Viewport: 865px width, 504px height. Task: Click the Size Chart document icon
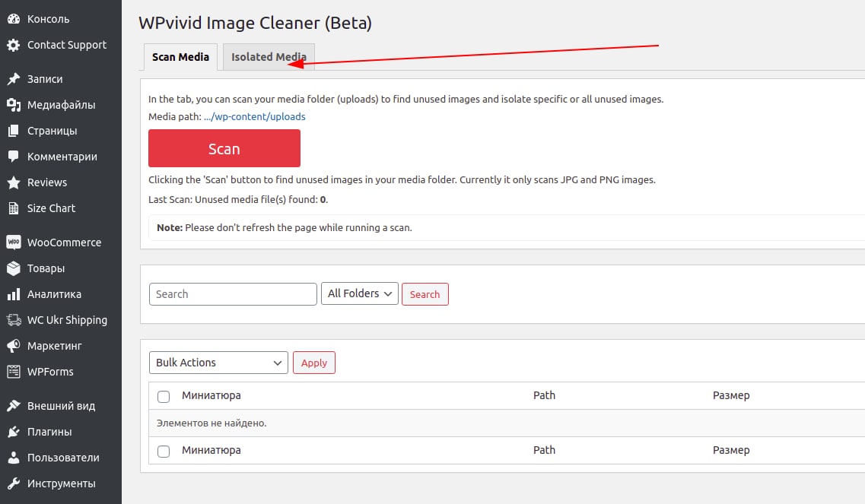[14, 208]
